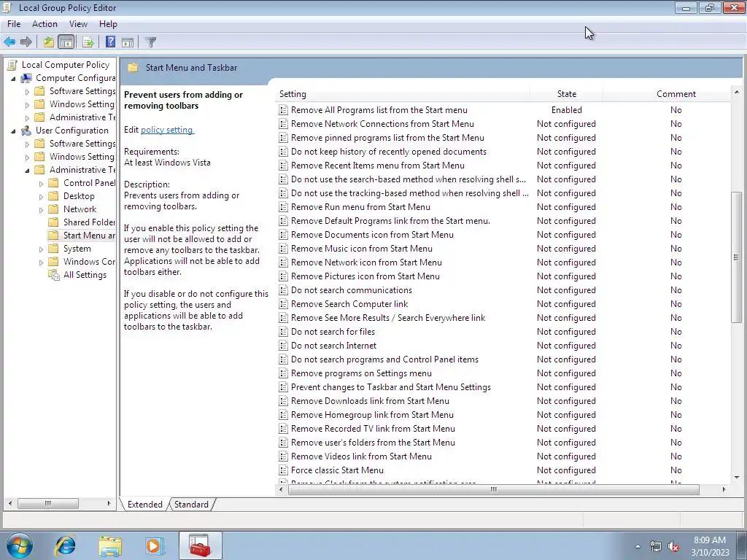The image size is (747, 560).
Task: Toggle Show/Hide Console Tree toolbar icon
Action: (66, 42)
